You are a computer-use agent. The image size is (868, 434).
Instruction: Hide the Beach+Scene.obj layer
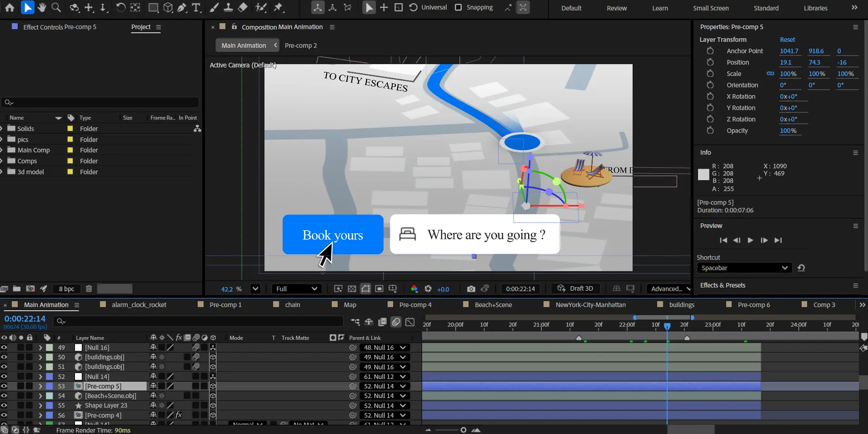tap(4, 396)
